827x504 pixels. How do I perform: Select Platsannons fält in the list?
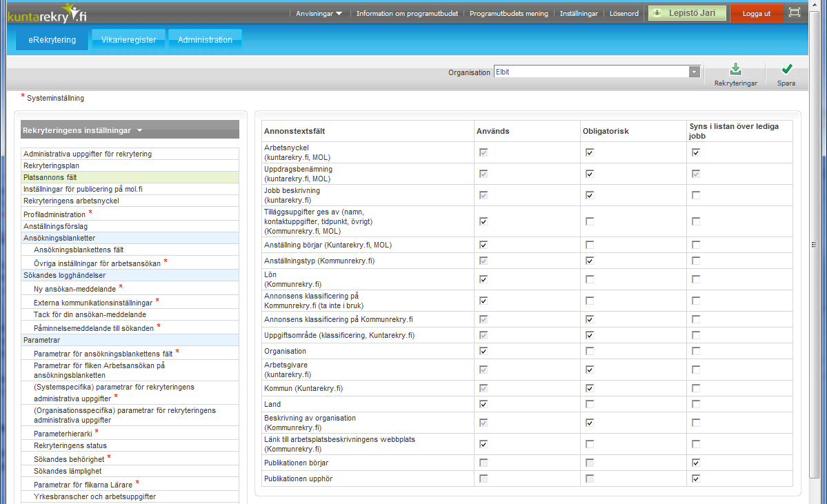click(130, 177)
